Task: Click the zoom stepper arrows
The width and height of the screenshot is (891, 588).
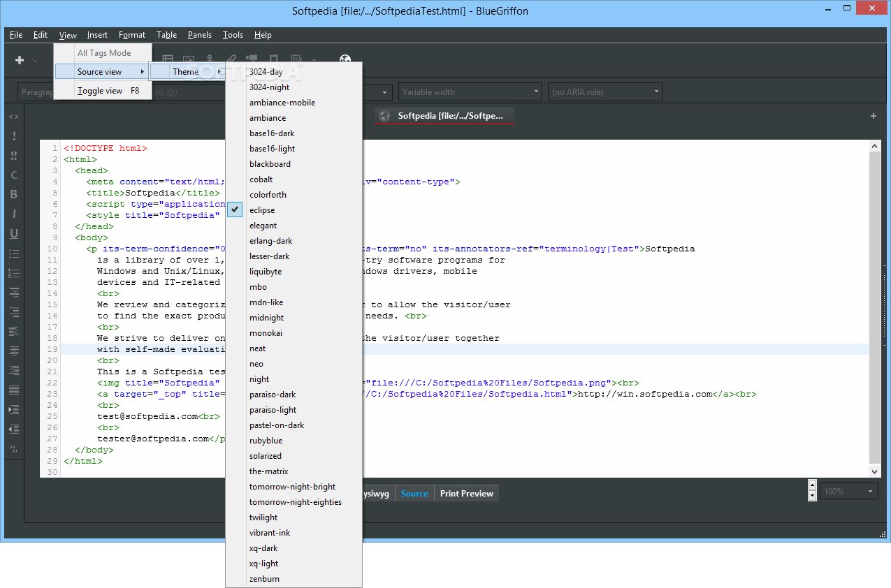Action: click(812, 490)
